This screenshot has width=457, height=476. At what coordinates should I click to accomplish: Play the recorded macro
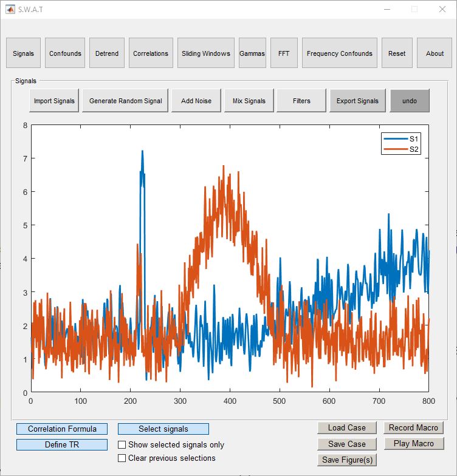(x=413, y=443)
